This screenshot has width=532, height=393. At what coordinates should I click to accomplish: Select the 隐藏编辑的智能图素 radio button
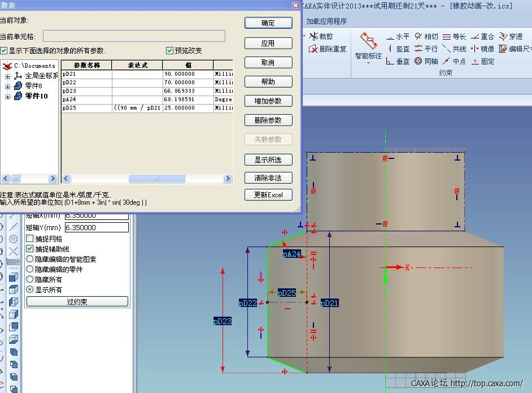pyautogui.click(x=30, y=259)
